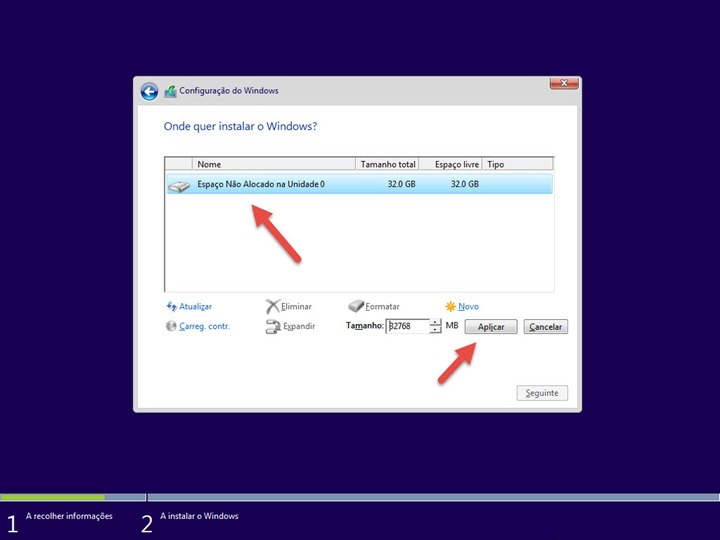The width and height of the screenshot is (720, 540).
Task: Close the Configuração do Windows dialog
Action: 564,83
